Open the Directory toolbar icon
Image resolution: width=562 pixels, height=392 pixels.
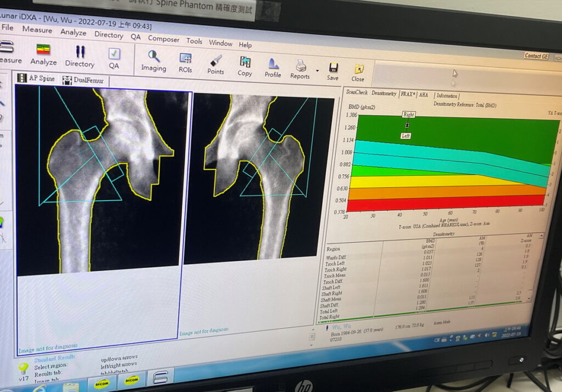point(80,57)
